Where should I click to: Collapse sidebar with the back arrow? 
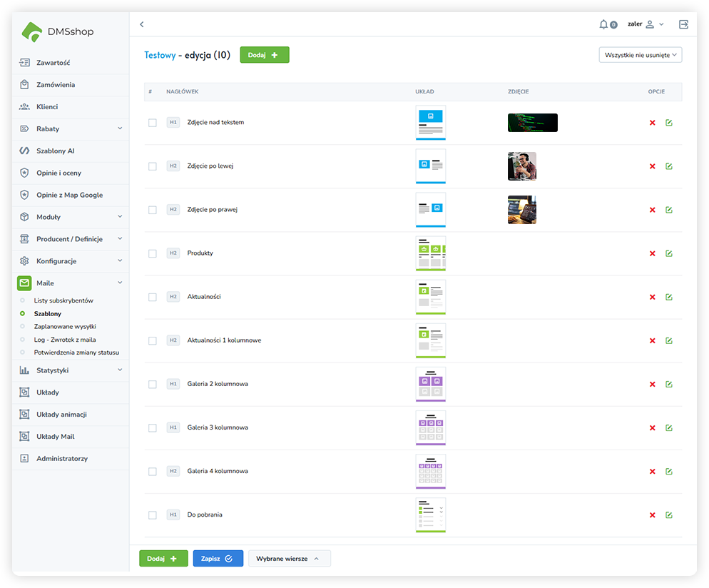point(142,24)
